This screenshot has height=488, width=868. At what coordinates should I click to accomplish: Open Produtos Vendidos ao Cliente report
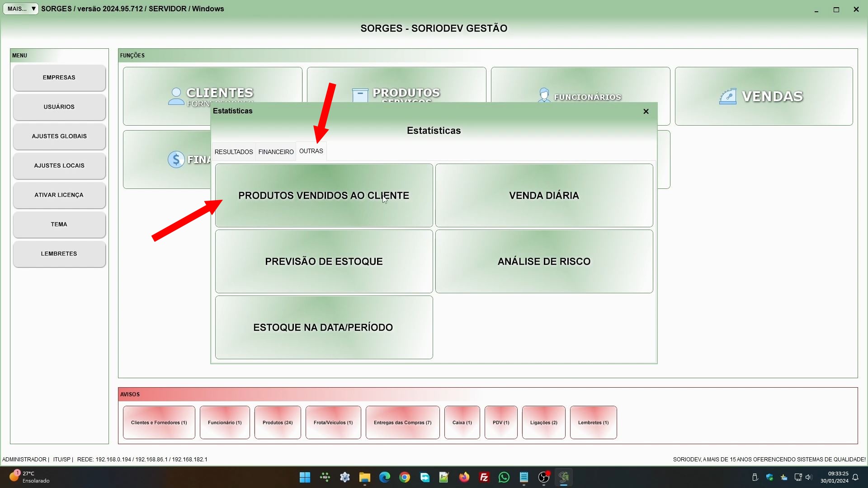(324, 195)
